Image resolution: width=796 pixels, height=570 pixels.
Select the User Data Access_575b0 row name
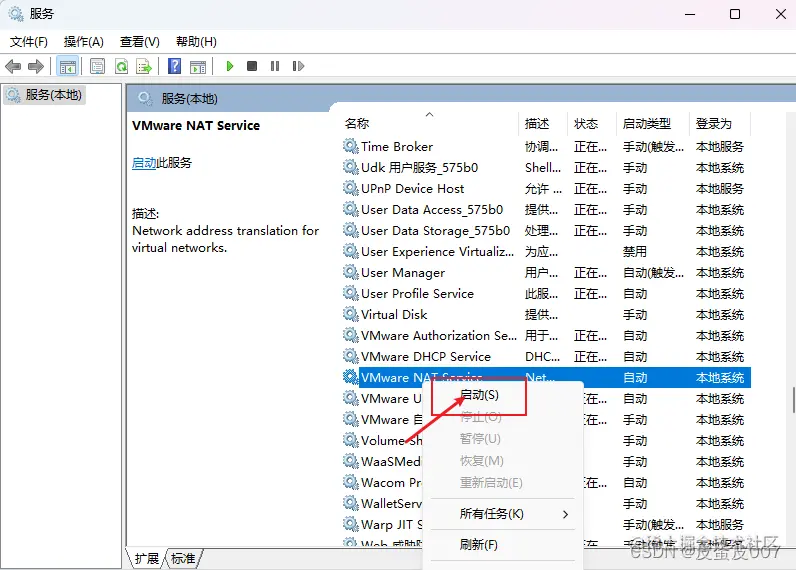(432, 210)
